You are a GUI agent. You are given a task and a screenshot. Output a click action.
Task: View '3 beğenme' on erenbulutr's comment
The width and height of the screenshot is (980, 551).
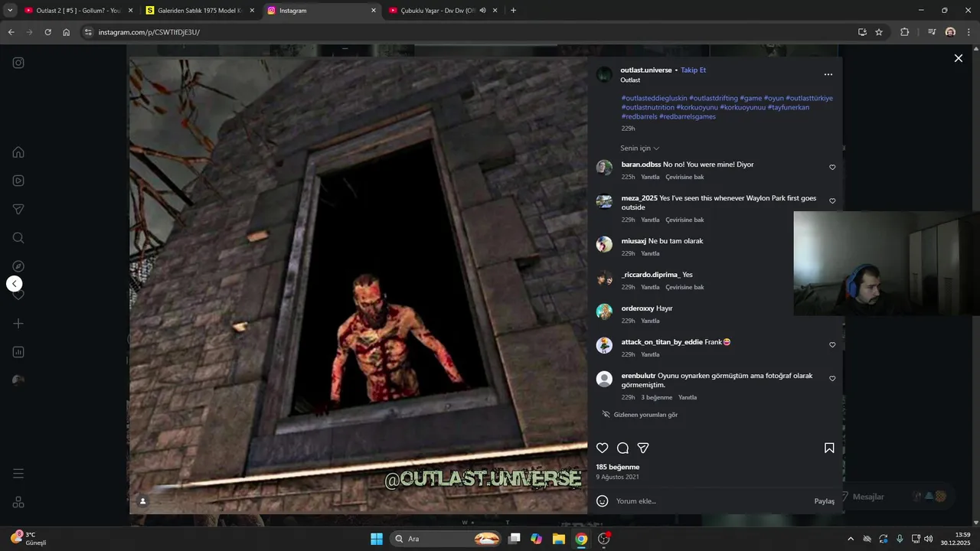click(x=657, y=398)
